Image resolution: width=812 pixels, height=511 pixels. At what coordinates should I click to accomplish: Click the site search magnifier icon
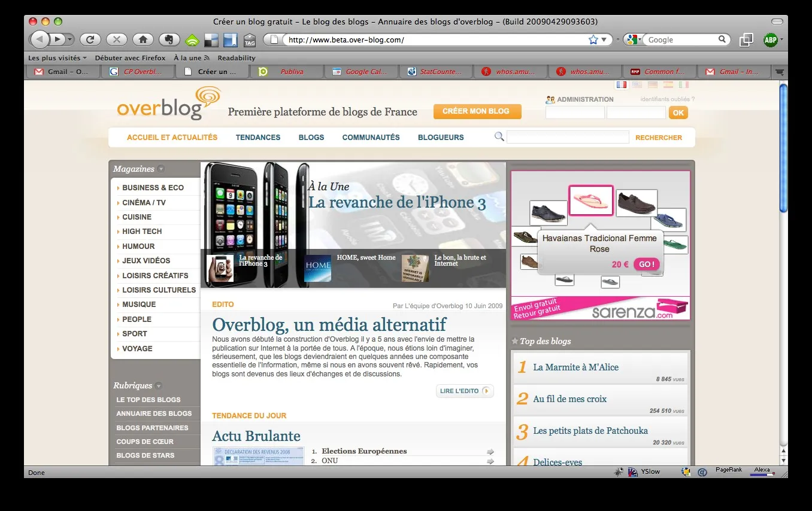click(499, 137)
